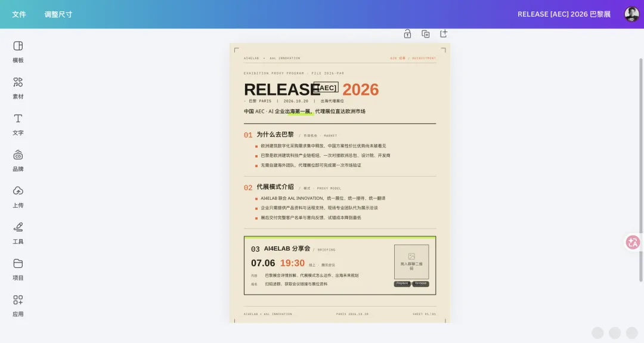This screenshot has height=343, width=644.
Task: Click the image placeholder icon in QR frame
Action: coord(411,257)
